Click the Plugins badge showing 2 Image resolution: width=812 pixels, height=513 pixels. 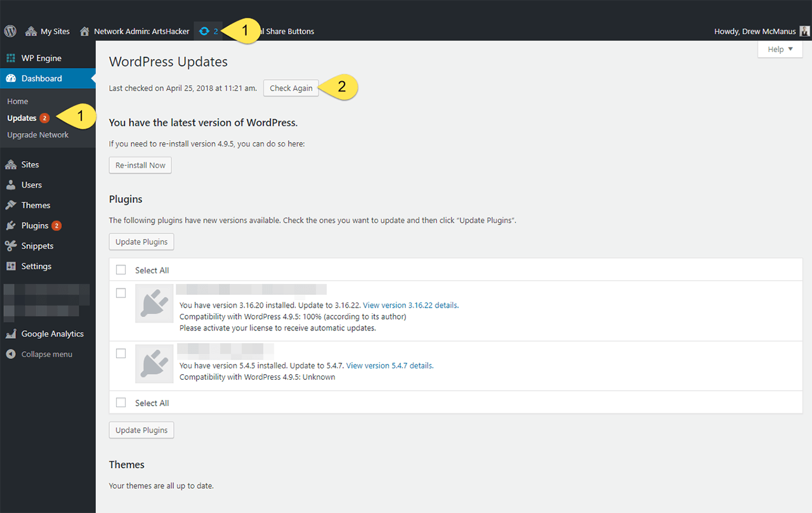click(x=56, y=226)
